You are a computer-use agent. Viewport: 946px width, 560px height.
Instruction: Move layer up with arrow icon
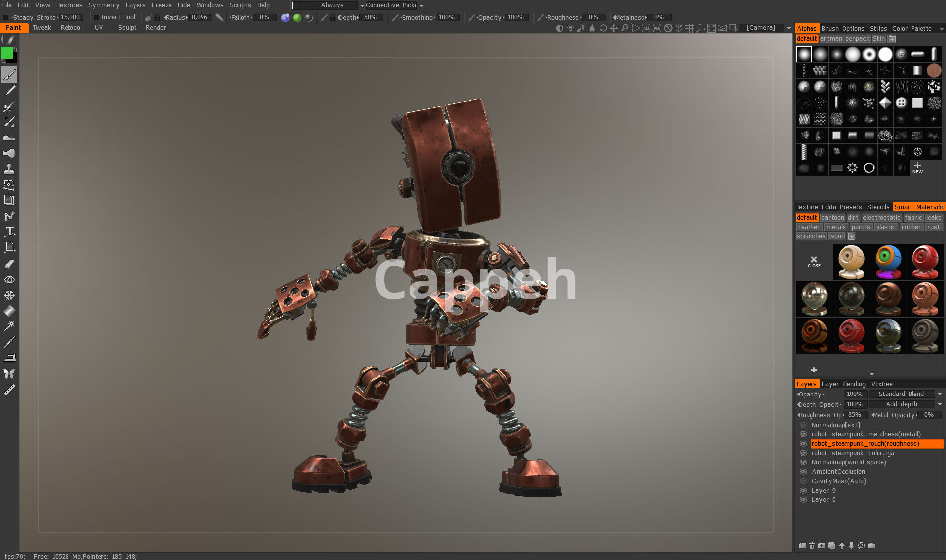[x=842, y=545]
